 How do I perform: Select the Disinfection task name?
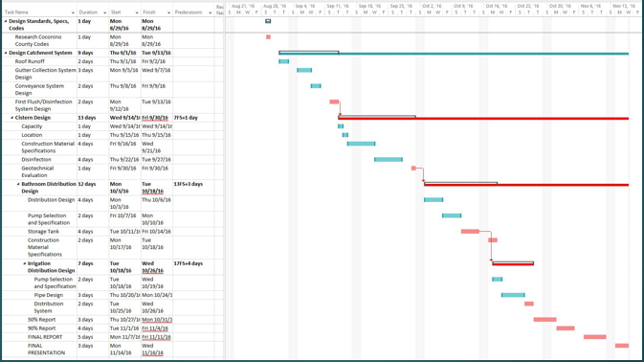pos(36,159)
